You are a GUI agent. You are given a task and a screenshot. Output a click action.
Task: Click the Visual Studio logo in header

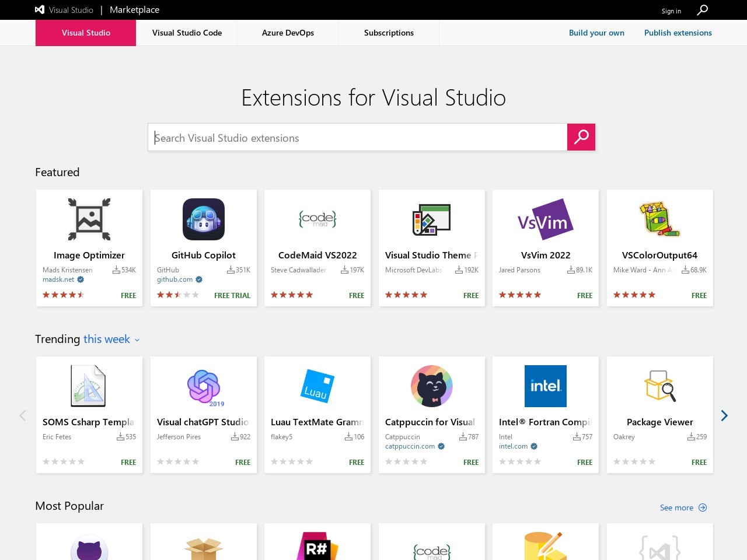coord(64,10)
